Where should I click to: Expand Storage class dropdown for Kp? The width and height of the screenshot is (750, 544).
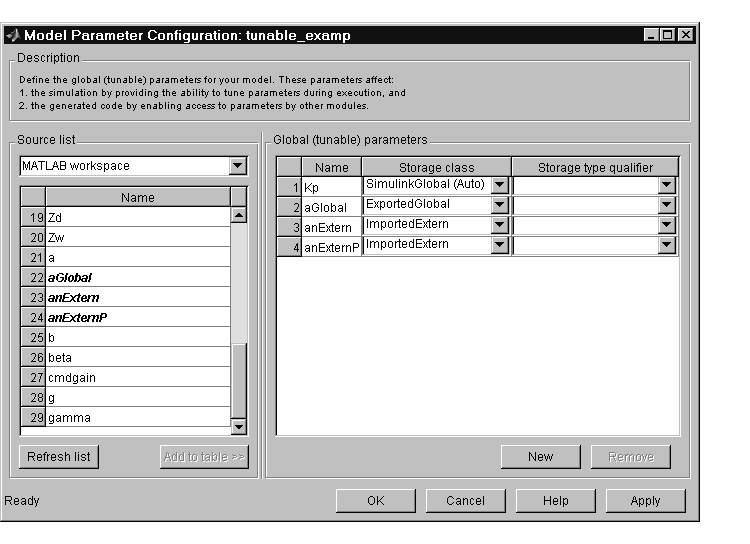pos(500,186)
